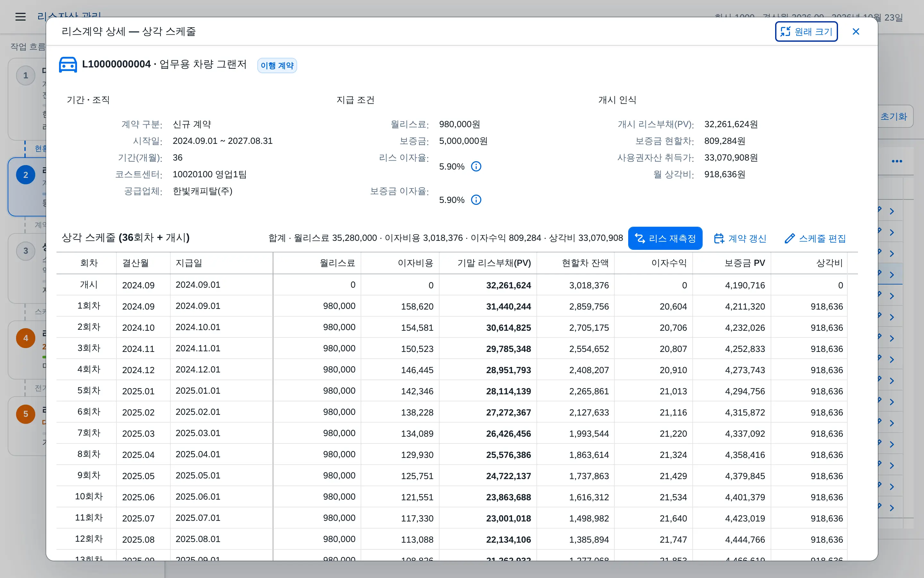Click the 리스 재측정 button
Image resolution: width=924 pixels, height=578 pixels.
[x=665, y=238]
